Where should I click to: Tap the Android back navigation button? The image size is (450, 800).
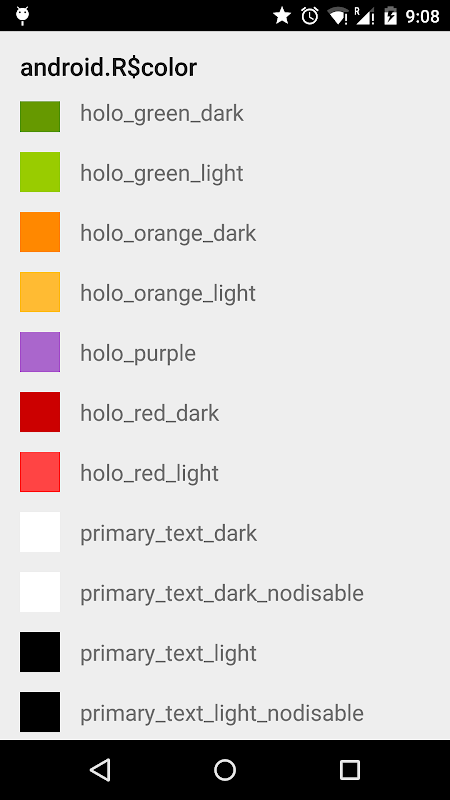100,769
